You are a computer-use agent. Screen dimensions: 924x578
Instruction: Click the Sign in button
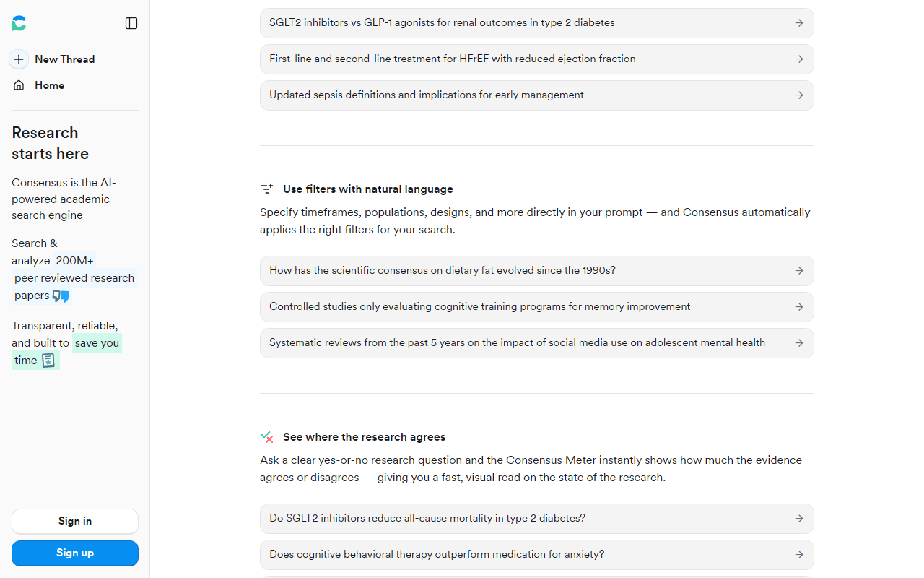click(75, 521)
